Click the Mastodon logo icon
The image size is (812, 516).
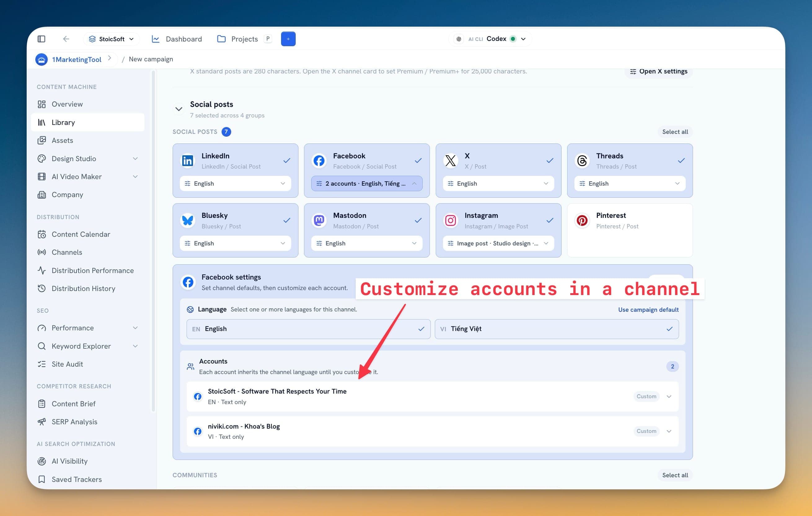pyautogui.click(x=319, y=221)
